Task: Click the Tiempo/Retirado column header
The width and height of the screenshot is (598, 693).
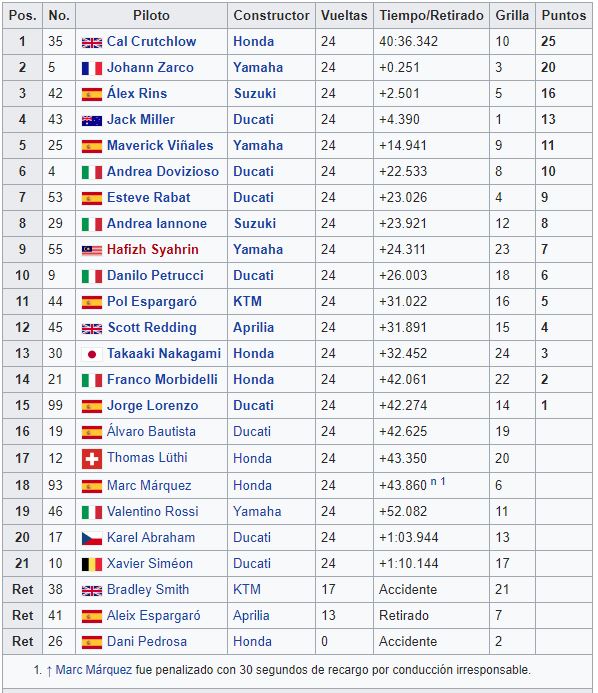Action: coord(431,15)
